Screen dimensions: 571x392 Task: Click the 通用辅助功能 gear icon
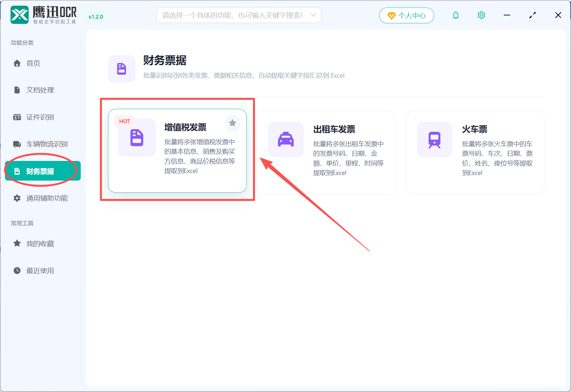tap(17, 198)
